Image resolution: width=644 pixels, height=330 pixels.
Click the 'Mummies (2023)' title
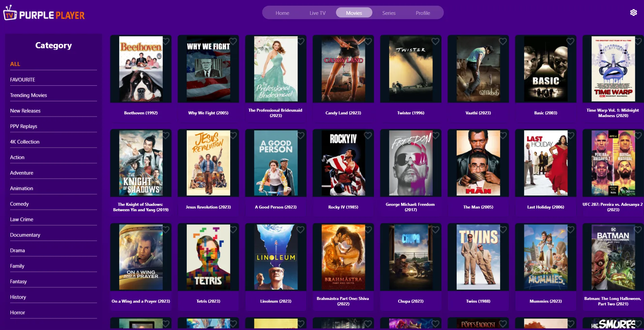tap(546, 301)
